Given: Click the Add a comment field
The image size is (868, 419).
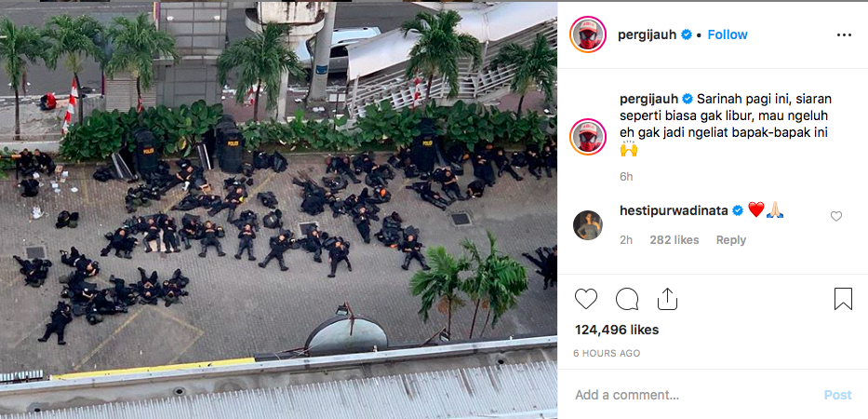Looking at the screenshot, I should pyautogui.click(x=692, y=395).
